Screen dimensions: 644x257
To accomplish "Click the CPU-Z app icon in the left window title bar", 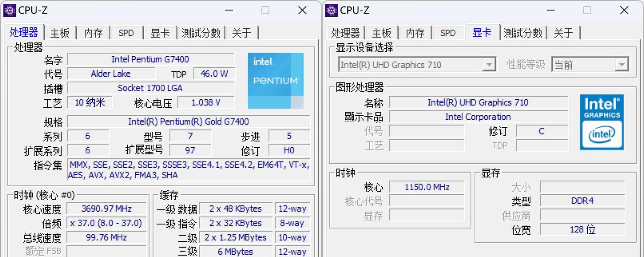I will coord(10,10).
